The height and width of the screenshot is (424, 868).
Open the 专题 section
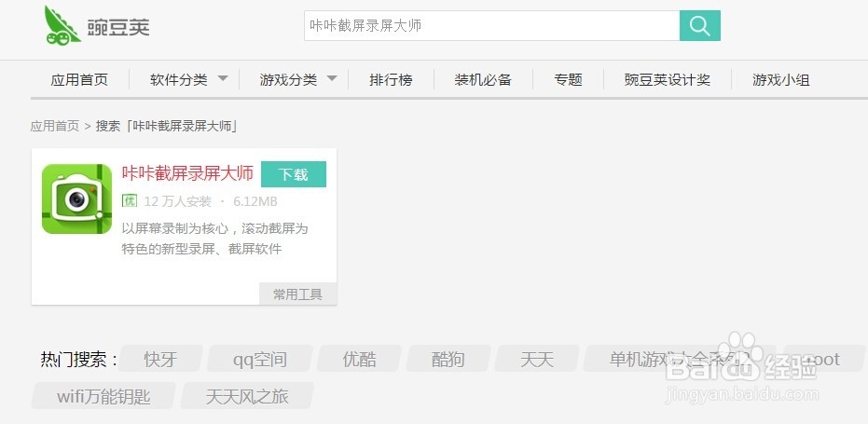568,80
